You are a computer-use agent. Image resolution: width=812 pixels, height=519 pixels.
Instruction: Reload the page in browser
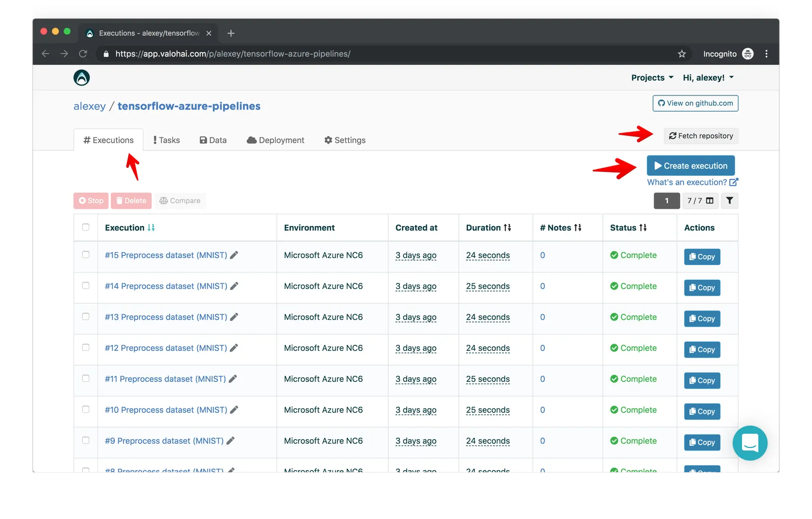tap(83, 54)
